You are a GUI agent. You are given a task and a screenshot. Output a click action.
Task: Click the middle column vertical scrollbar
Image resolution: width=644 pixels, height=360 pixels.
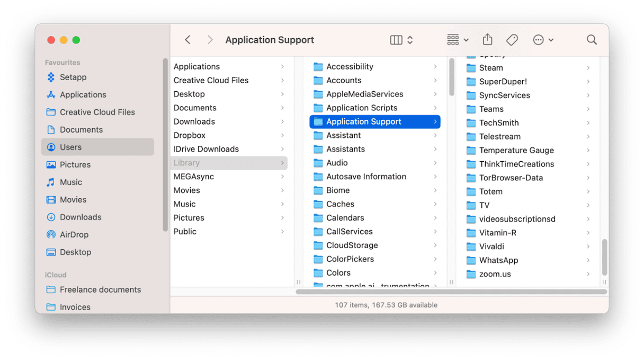(452, 77)
